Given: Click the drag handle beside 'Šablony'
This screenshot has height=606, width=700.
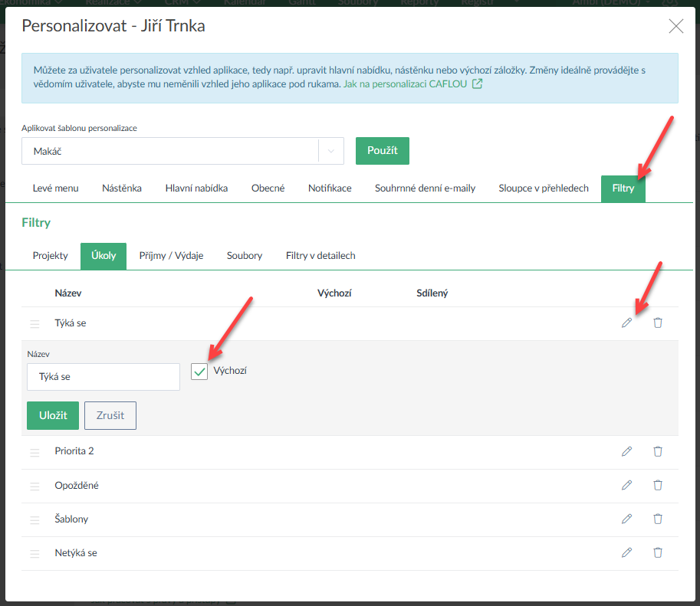Looking at the screenshot, I should (35, 519).
